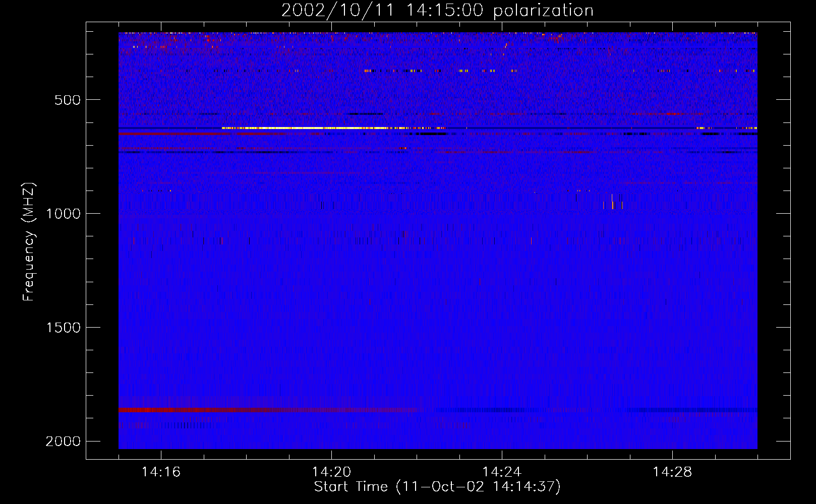Click the 'Frequency (MHZ)' axis label
Screen dimensions: 816x504
click(29, 242)
